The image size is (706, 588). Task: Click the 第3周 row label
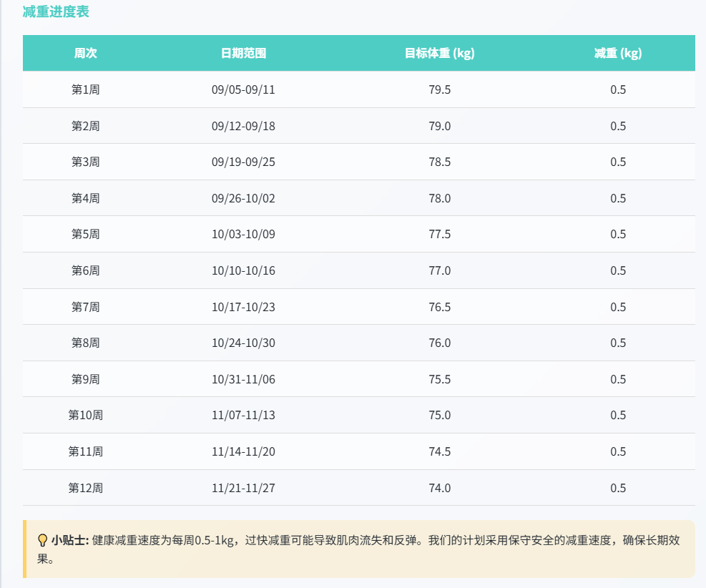(86, 162)
